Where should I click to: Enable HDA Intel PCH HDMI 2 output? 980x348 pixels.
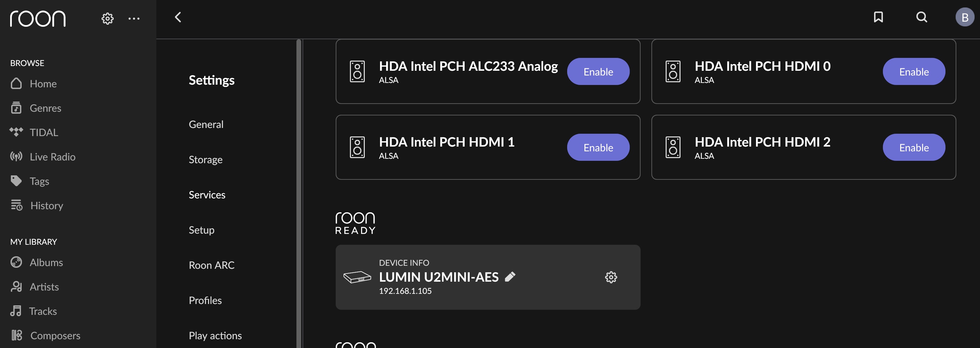click(x=913, y=147)
